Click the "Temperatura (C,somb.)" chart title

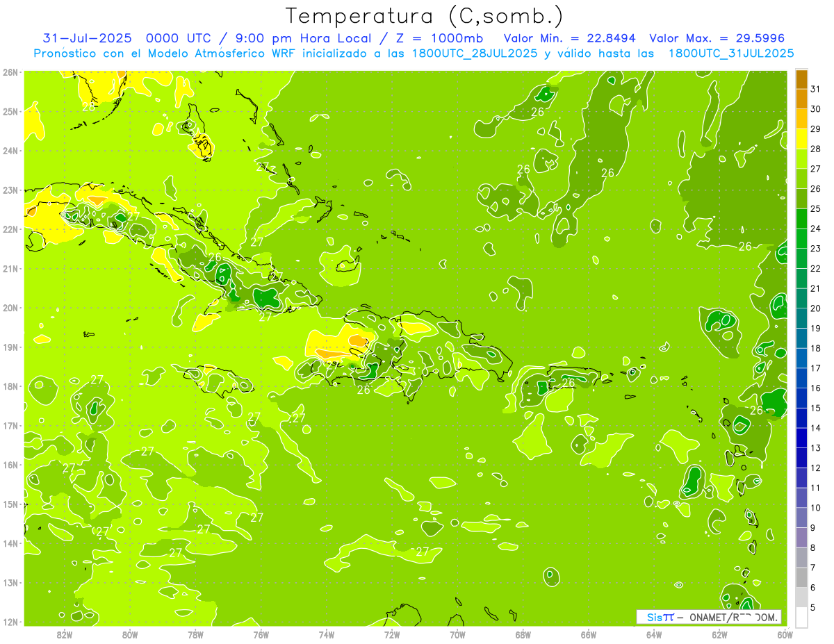point(424,17)
